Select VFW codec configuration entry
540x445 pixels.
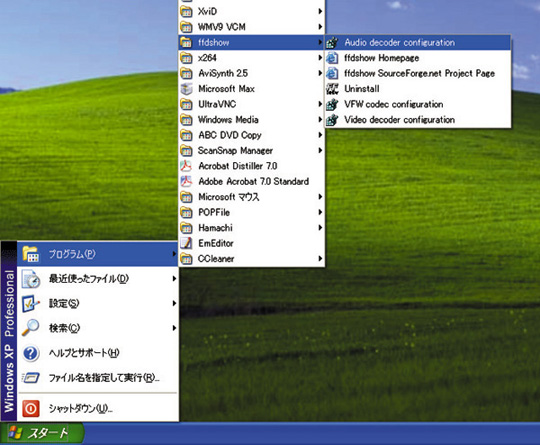(x=418, y=104)
